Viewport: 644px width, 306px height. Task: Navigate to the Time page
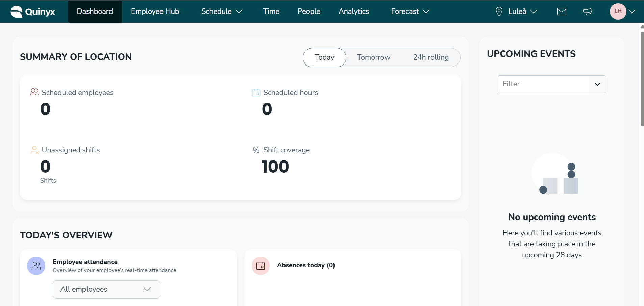click(271, 11)
